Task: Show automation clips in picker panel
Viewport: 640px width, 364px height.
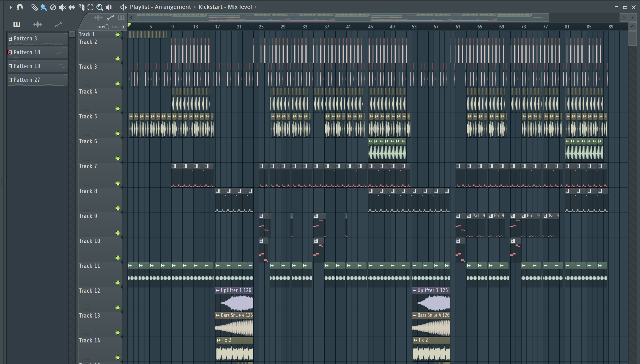Action: 59,24
